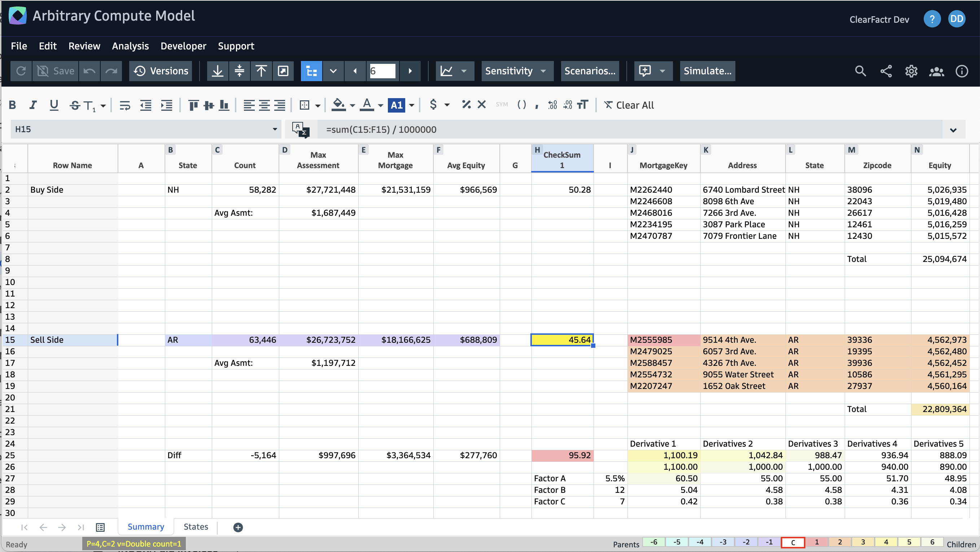Toggle bold formatting
Viewport: 980px width, 552px height.
click(x=12, y=105)
